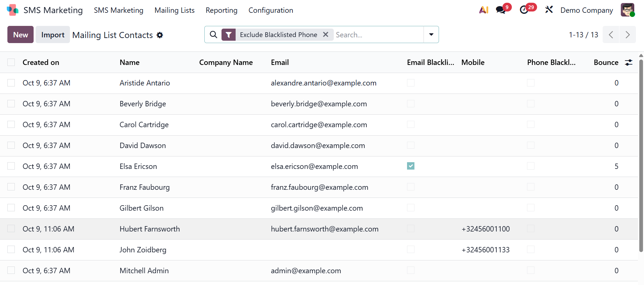Click the Import button
Image resolution: width=644 pixels, height=285 pixels.
[53, 35]
